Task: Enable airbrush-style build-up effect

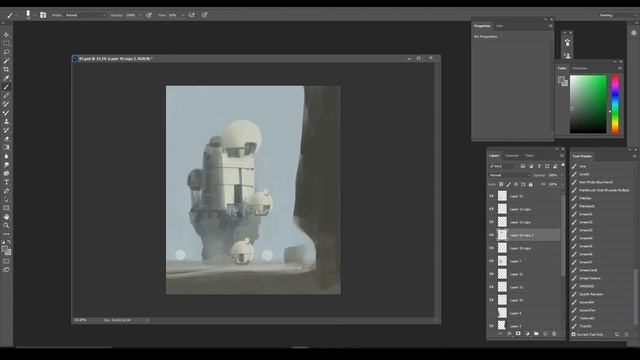Action: [x=191, y=15]
